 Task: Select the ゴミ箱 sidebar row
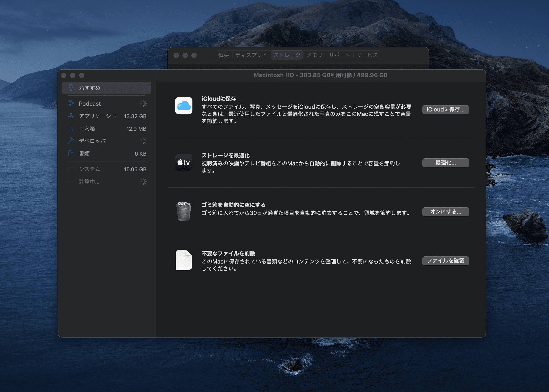click(x=106, y=129)
